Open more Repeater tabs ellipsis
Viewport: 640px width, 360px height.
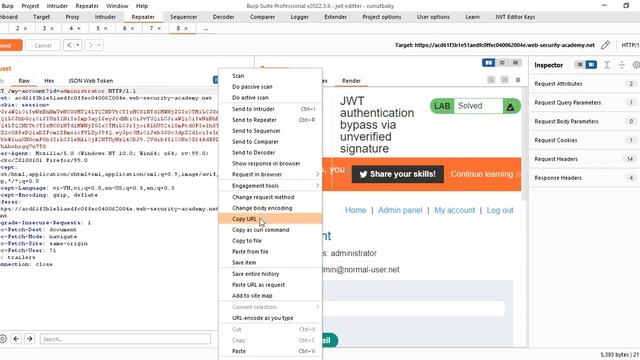(x=206, y=28)
